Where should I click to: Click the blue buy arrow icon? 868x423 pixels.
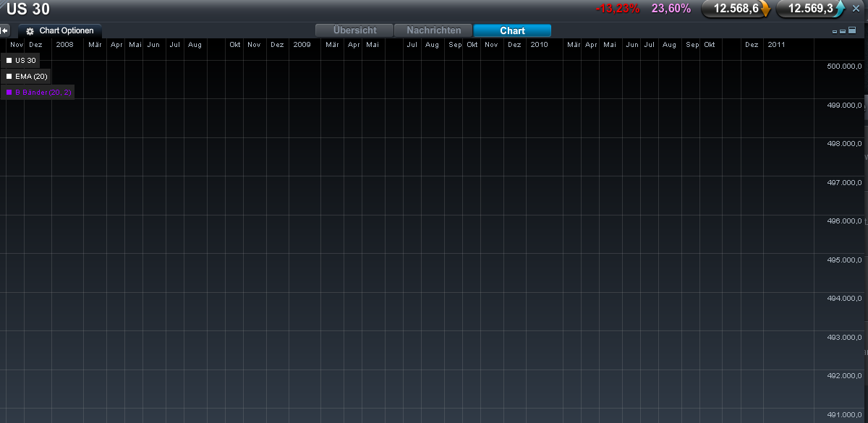tap(839, 8)
